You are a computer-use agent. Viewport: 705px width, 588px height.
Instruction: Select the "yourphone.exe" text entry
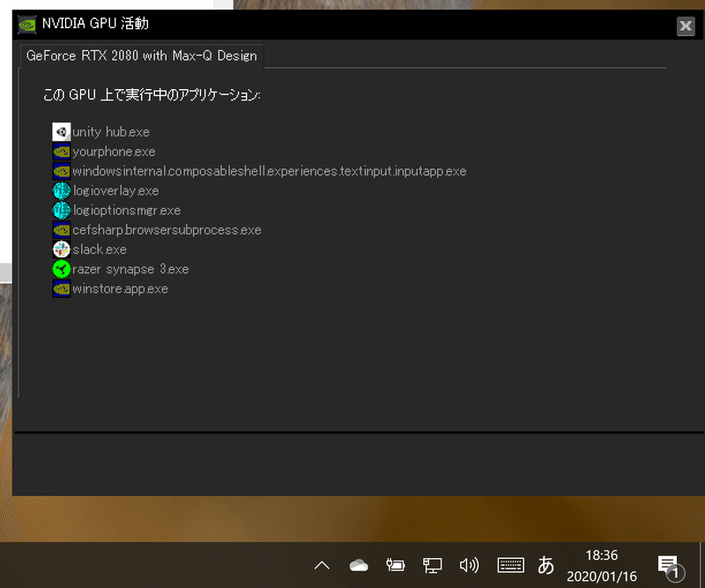114,152
